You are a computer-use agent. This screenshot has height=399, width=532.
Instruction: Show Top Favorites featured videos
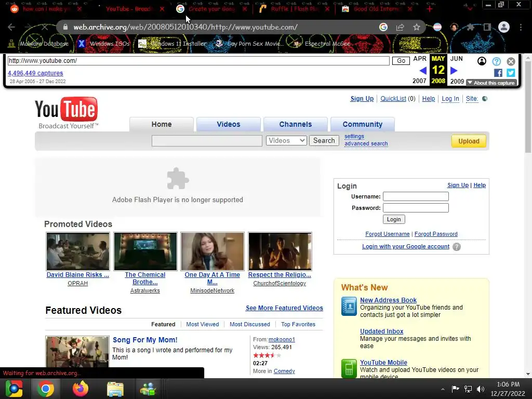tap(298, 324)
